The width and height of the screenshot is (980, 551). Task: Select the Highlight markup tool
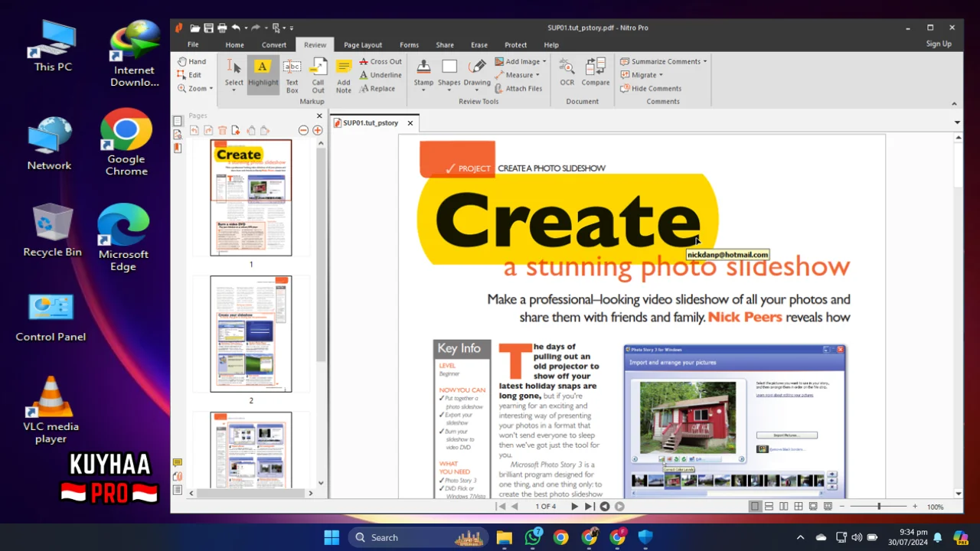click(263, 75)
